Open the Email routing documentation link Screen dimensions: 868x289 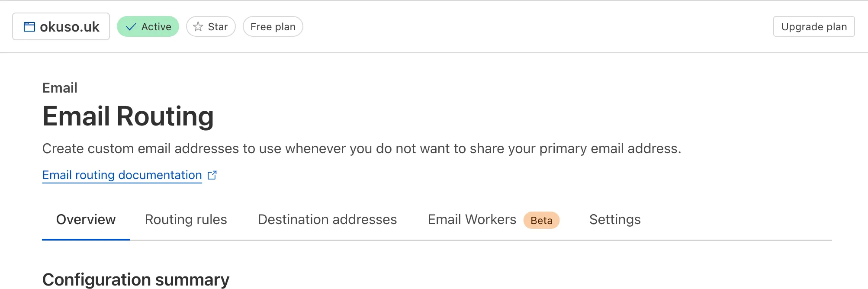point(122,175)
